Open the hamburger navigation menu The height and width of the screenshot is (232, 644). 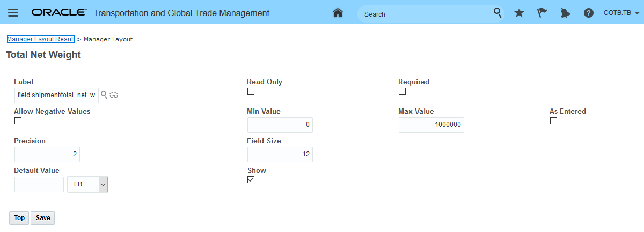tap(13, 13)
